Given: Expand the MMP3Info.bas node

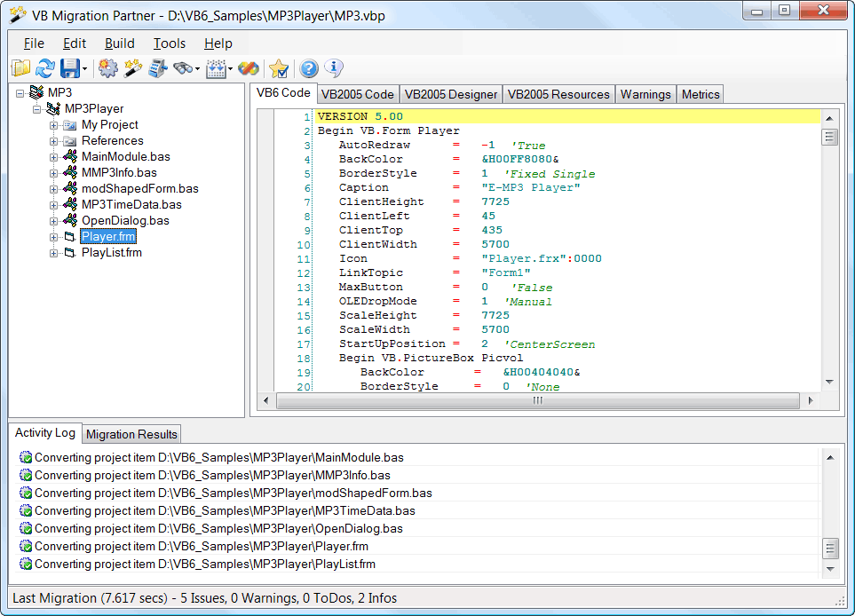Looking at the screenshot, I should (53, 173).
